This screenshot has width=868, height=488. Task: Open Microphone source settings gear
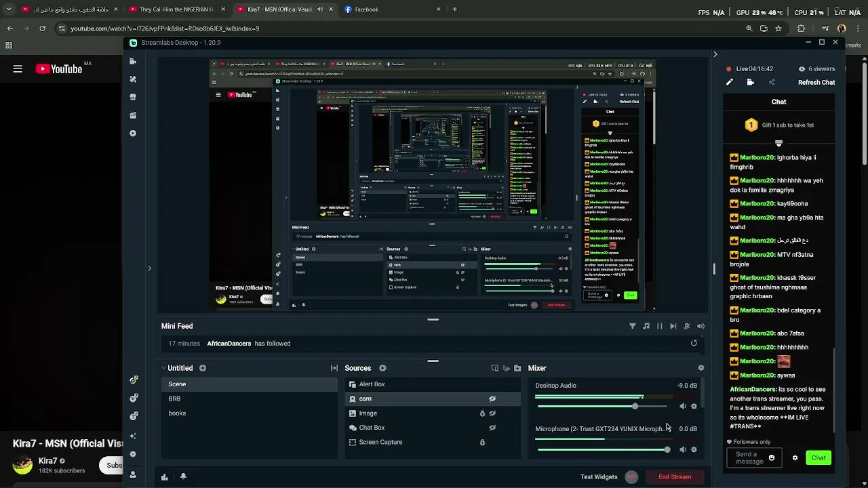click(694, 449)
